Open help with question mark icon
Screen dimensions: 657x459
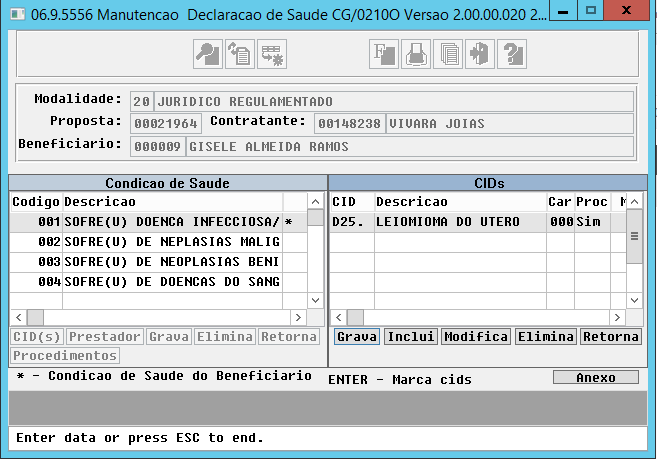point(512,54)
